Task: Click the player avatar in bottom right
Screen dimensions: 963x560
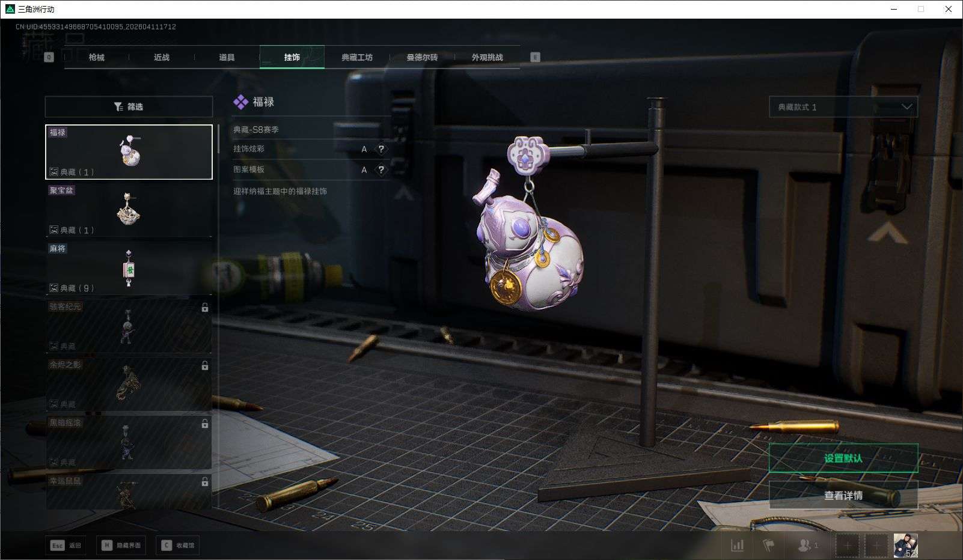Action: click(x=905, y=546)
